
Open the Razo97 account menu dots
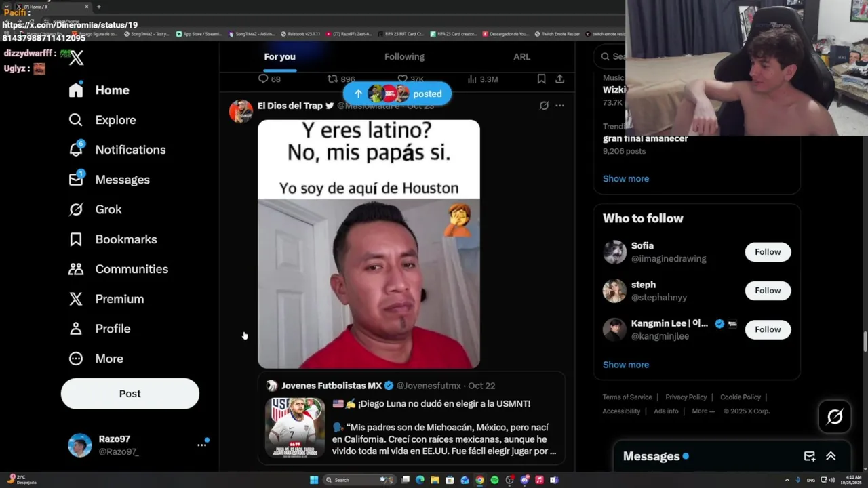(201, 445)
